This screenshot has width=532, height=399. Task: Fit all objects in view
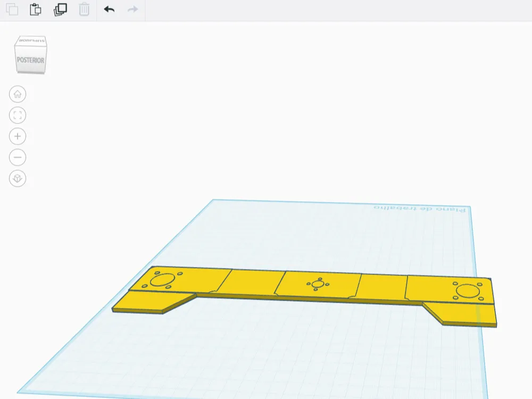[18, 115]
